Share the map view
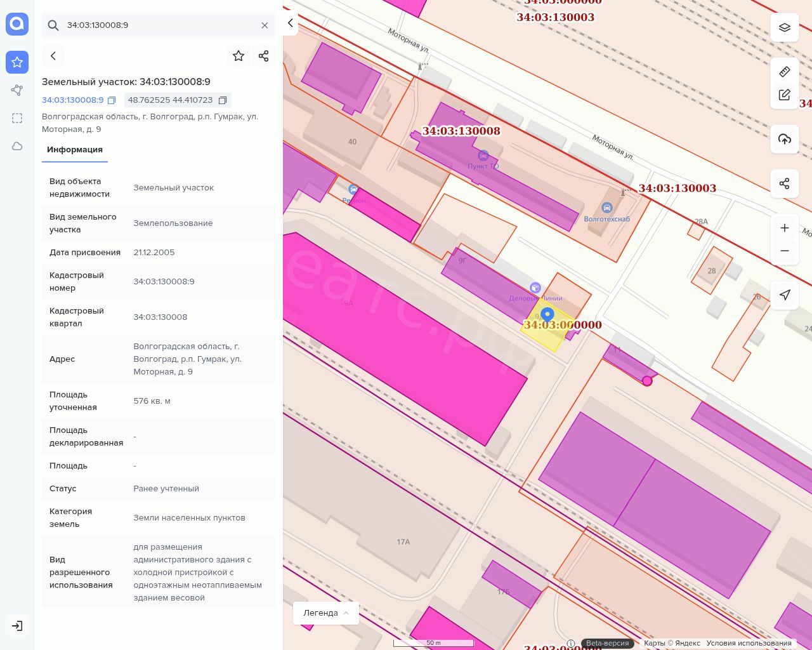The width and height of the screenshot is (812, 650). 785,184
